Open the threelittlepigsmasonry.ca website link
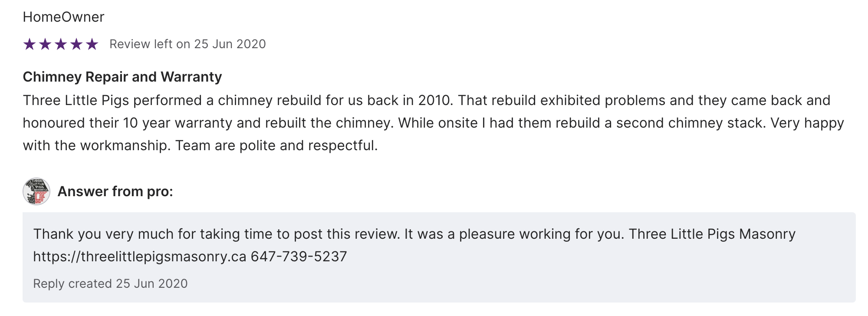 tap(140, 257)
